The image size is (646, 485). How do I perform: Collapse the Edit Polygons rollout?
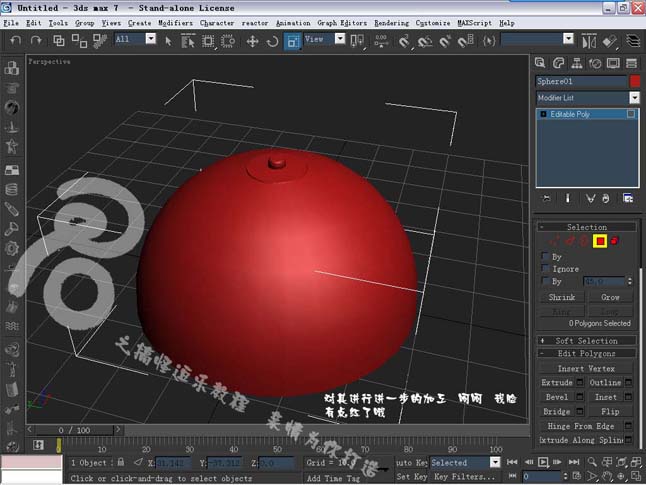coord(586,354)
